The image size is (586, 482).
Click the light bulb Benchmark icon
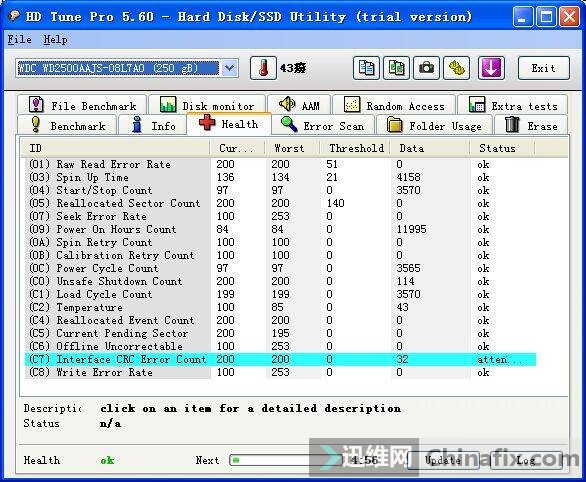click(x=36, y=124)
